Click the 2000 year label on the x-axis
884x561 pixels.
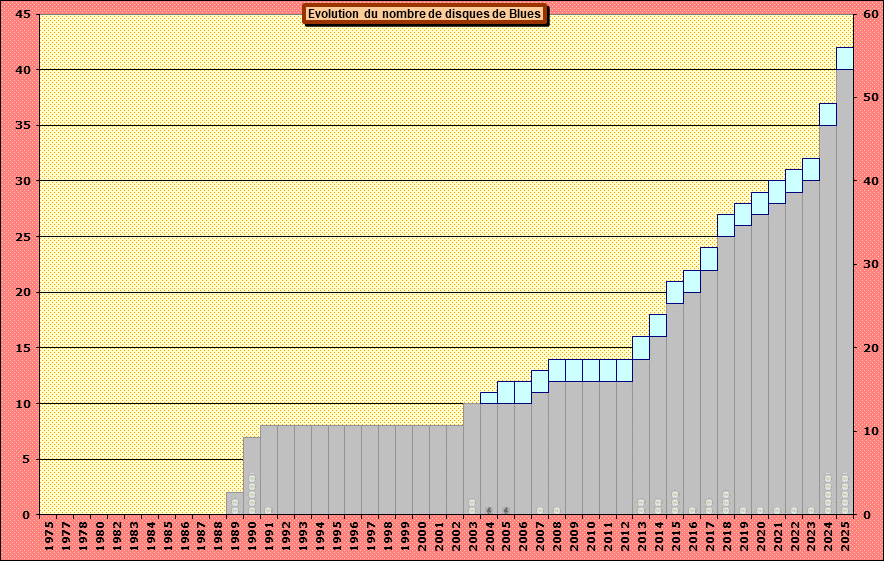421,538
